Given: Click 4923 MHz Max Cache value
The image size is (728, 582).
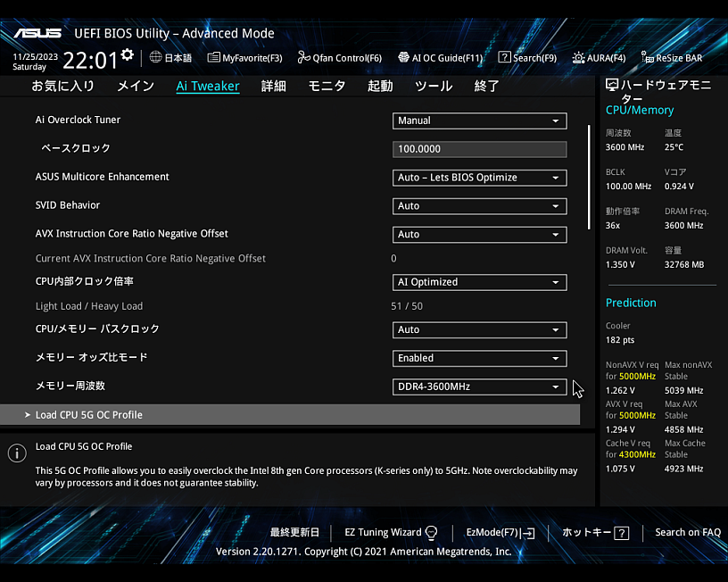Looking at the screenshot, I should pyautogui.click(x=684, y=469).
